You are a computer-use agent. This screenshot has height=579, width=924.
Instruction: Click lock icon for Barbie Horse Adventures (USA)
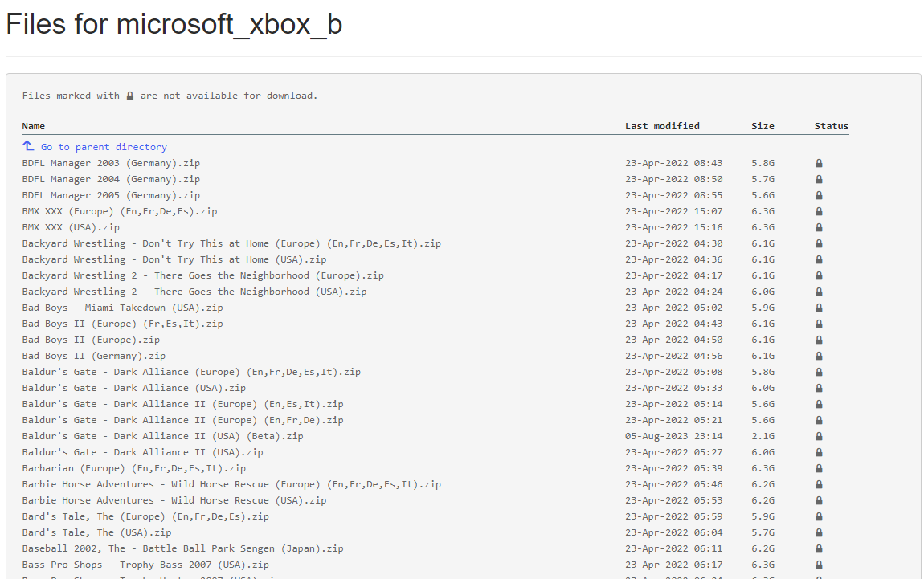(x=819, y=500)
